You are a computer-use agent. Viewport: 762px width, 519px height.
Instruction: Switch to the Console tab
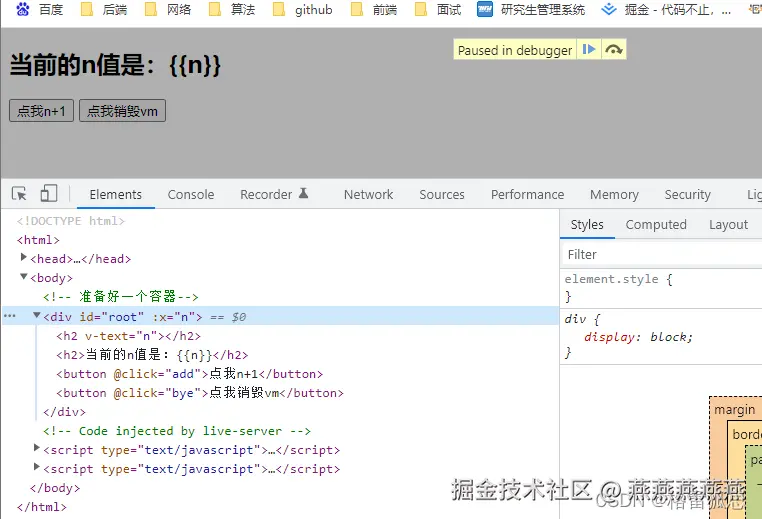191,194
